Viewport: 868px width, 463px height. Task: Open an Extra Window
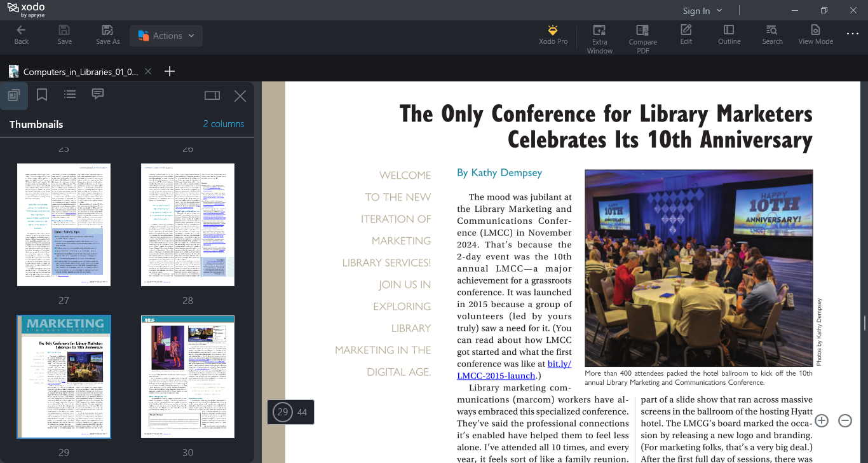[x=599, y=39]
